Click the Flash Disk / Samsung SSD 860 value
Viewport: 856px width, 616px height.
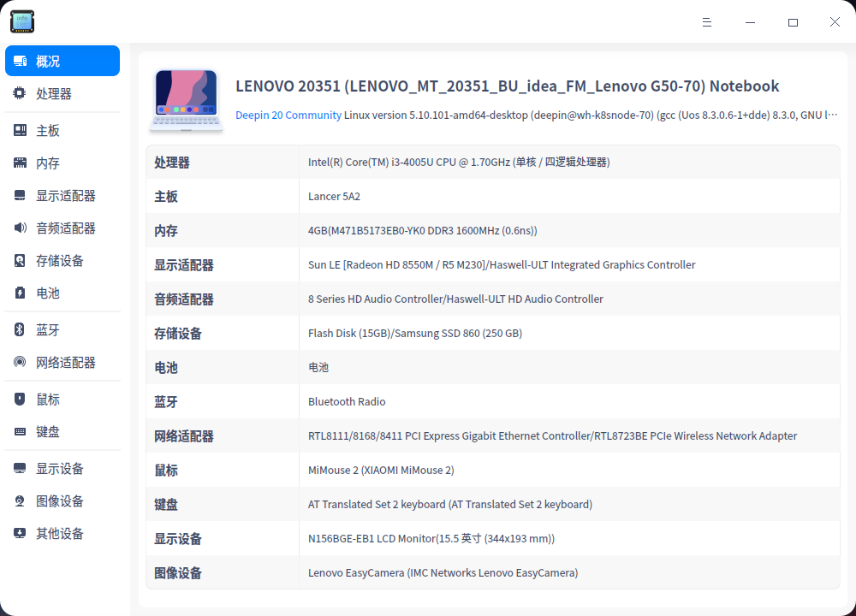click(415, 334)
